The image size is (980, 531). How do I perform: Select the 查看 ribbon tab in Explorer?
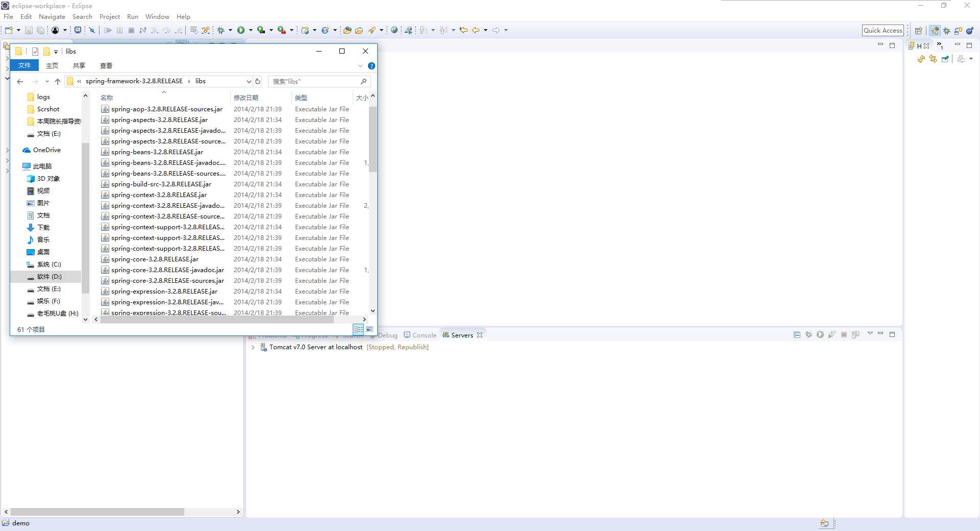[106, 65]
